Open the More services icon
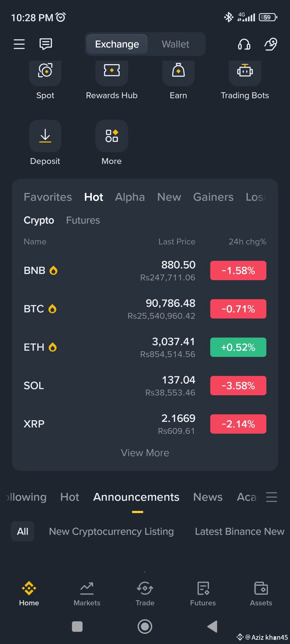Screen dimensions: 290x644 (x=112, y=136)
